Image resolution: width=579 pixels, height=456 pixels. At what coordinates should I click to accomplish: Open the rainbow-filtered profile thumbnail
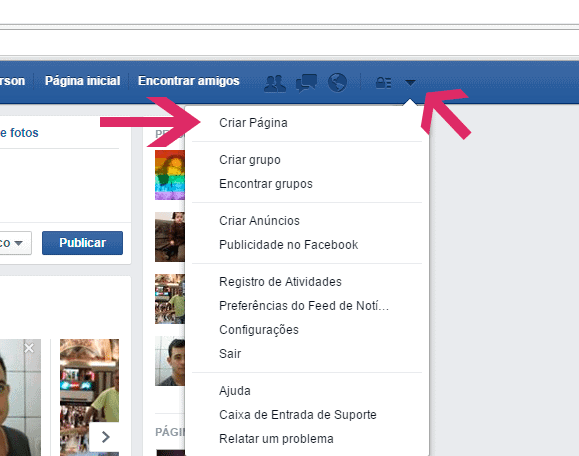[170, 175]
